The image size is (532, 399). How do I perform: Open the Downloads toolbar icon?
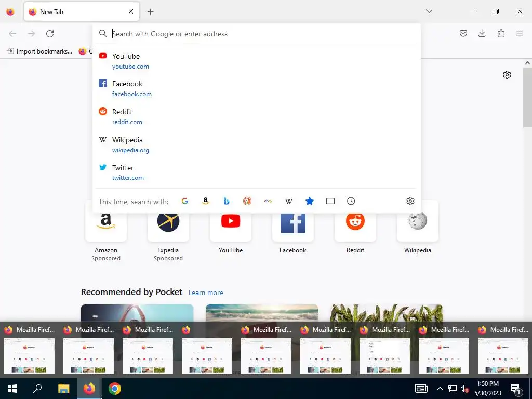pos(482,33)
